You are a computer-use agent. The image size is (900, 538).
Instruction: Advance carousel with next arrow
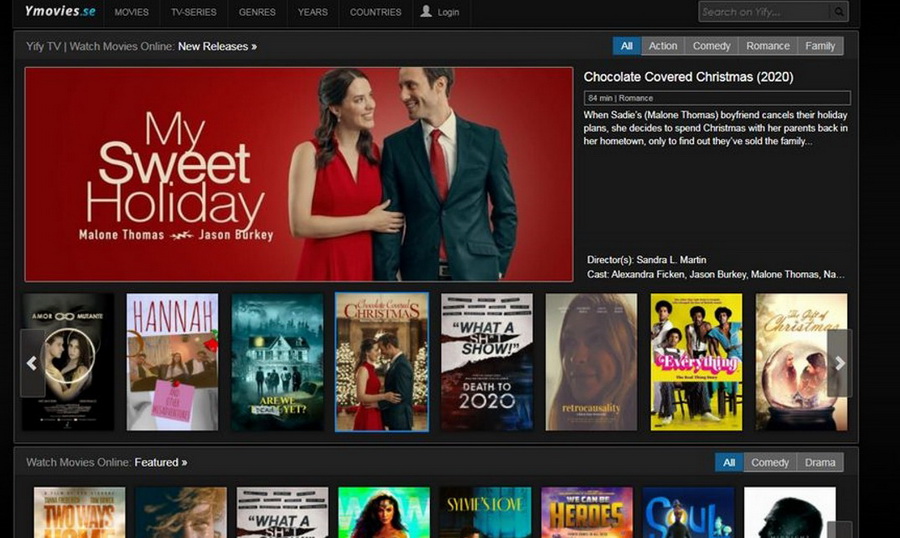click(839, 363)
